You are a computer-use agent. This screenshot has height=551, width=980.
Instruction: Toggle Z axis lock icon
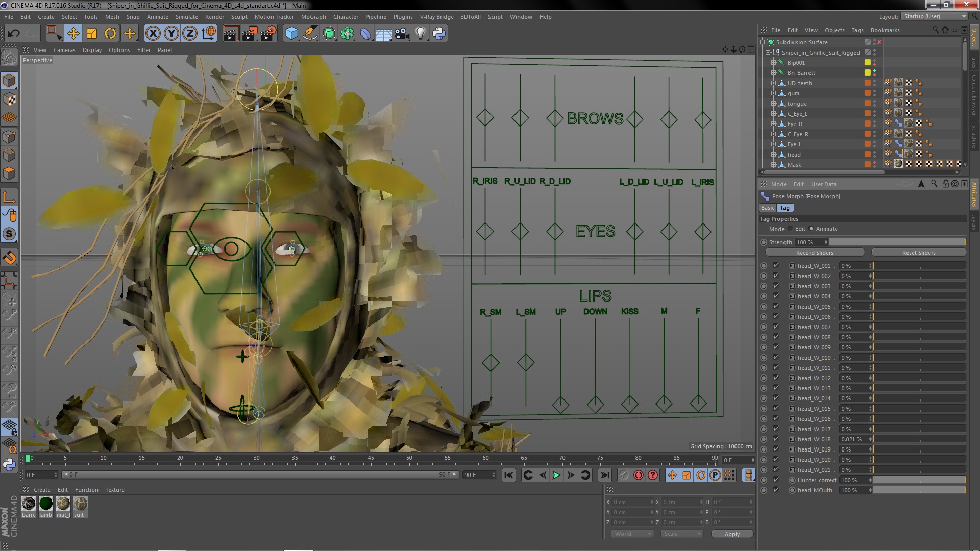pyautogui.click(x=190, y=34)
